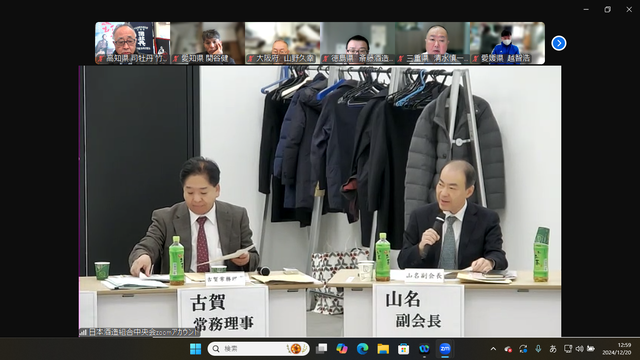
Task: Select the 愛知県 関谷健 participant thumbnail
Action: coord(207,43)
